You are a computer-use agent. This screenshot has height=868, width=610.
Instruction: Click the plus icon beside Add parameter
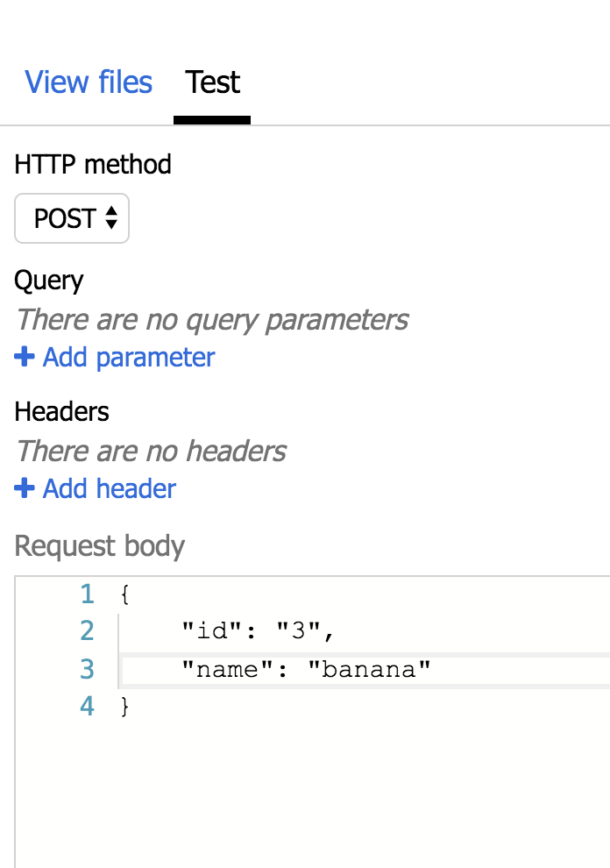(25, 358)
